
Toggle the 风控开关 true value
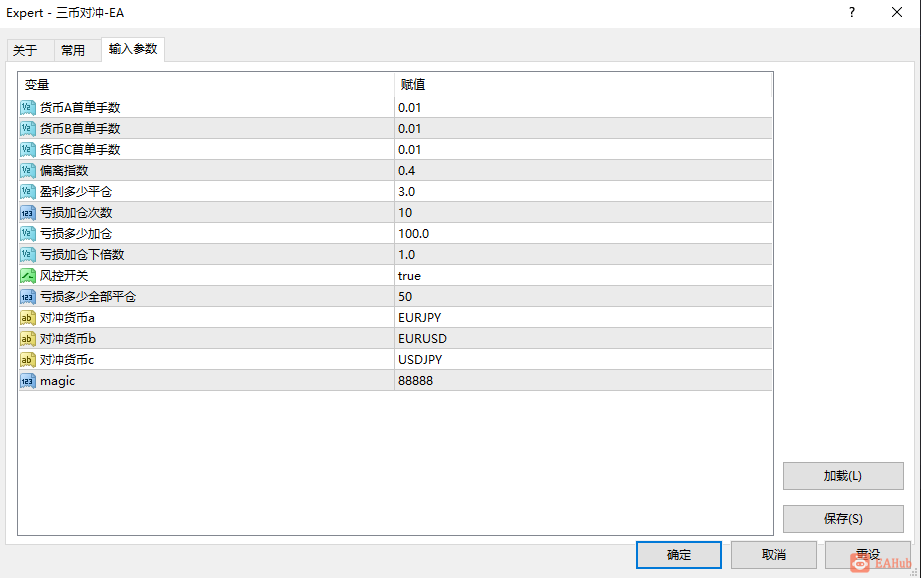click(583, 275)
